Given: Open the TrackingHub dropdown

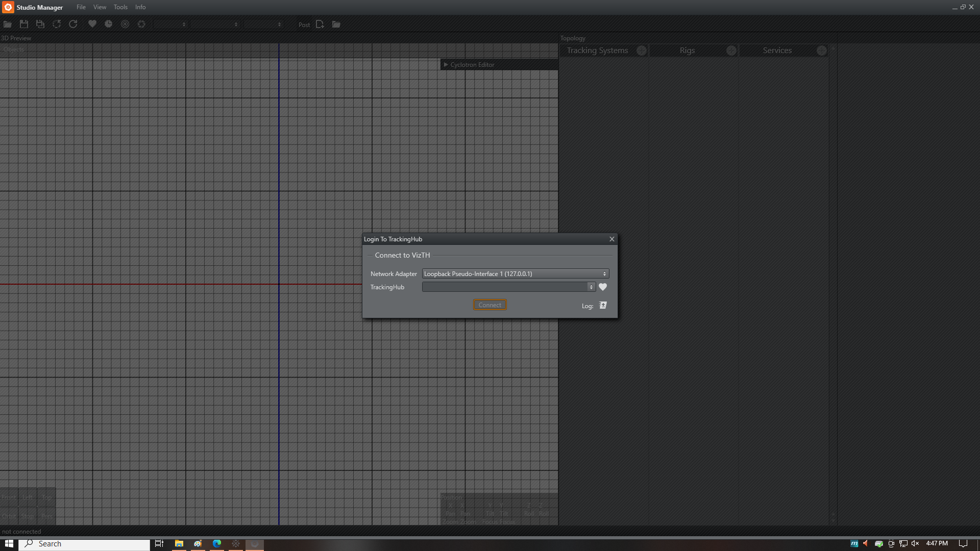Looking at the screenshot, I should [x=508, y=287].
